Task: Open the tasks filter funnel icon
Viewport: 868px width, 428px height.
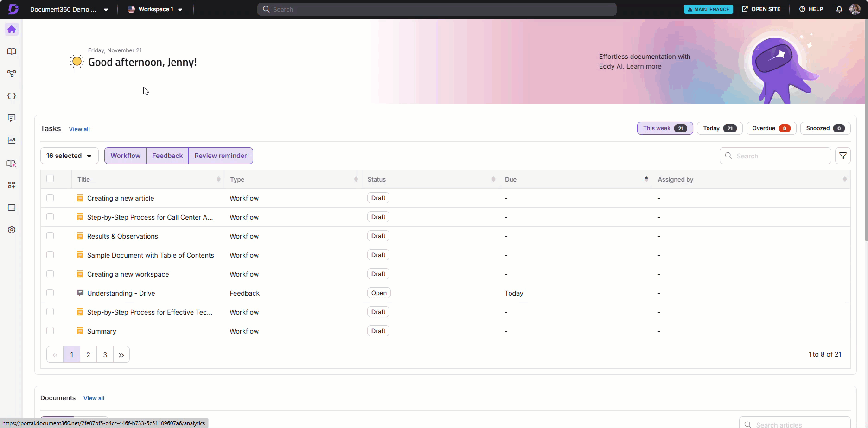Action: [842, 156]
